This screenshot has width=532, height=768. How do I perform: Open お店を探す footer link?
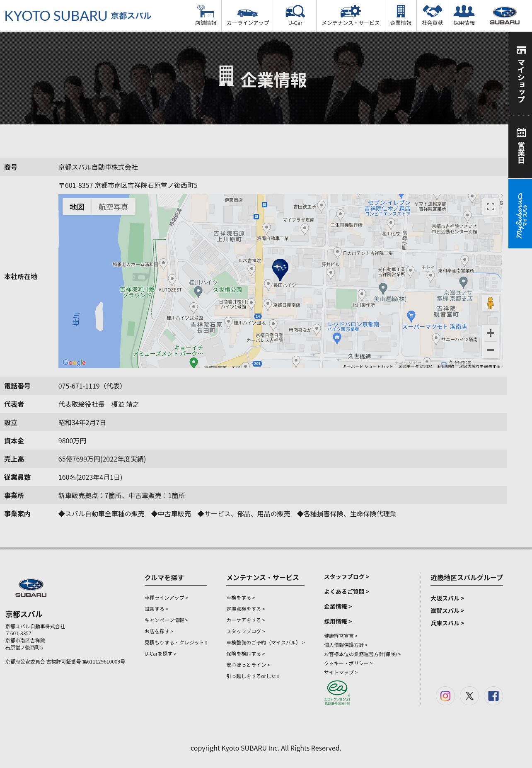pyautogui.click(x=159, y=631)
